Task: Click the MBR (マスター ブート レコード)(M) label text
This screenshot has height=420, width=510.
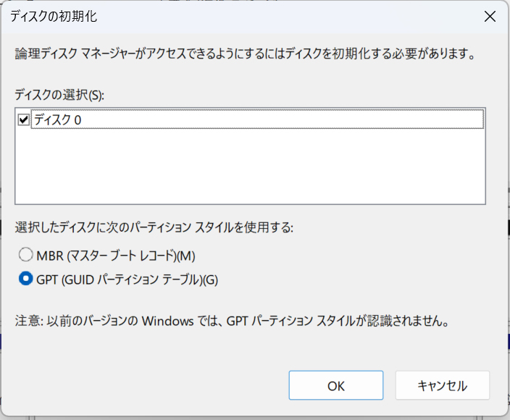Action: click(x=116, y=256)
